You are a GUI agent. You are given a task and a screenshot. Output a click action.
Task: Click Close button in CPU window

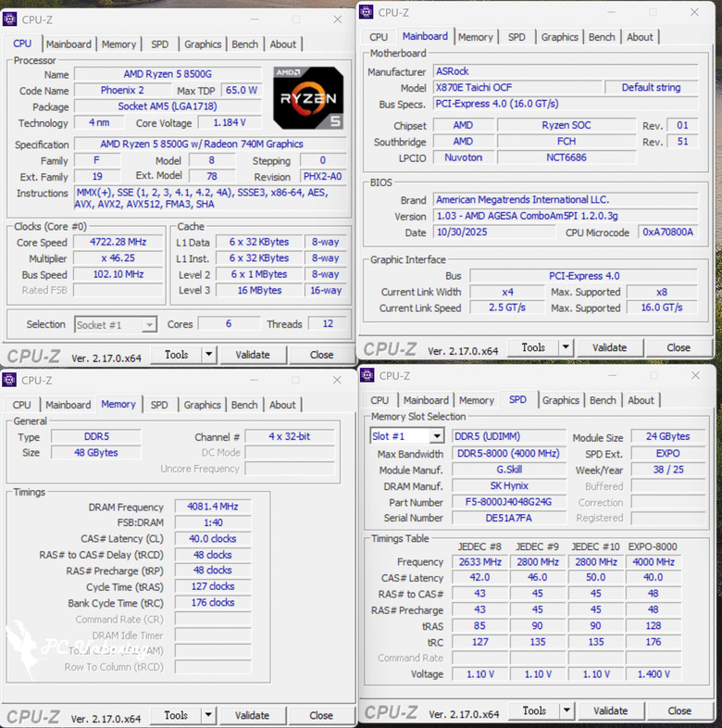tap(321, 355)
